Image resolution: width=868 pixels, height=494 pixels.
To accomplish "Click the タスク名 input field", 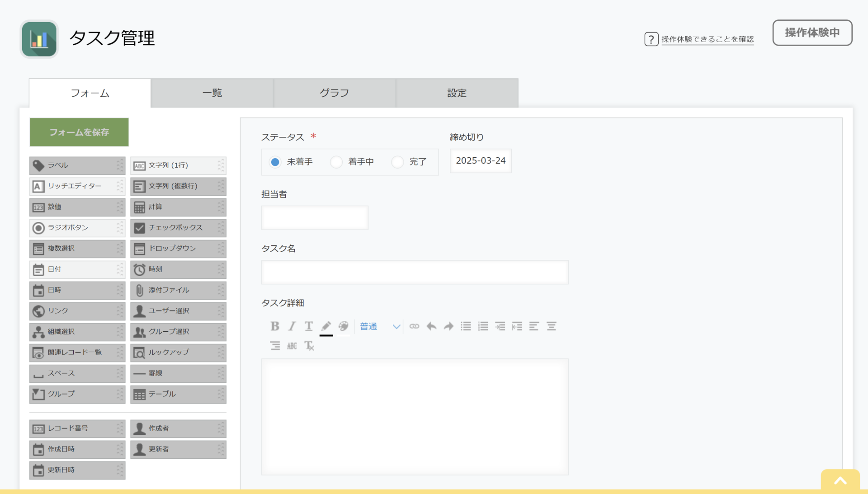I will (415, 272).
